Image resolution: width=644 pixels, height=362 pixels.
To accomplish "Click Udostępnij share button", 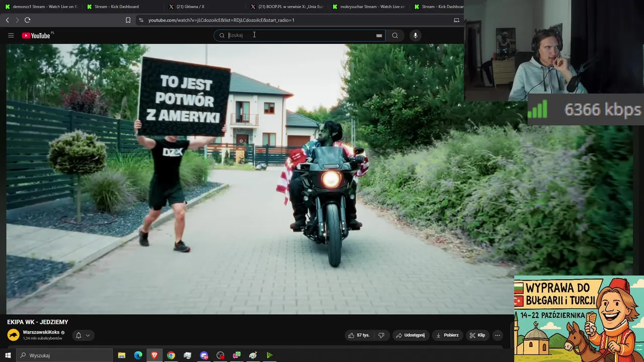I will [410, 335].
